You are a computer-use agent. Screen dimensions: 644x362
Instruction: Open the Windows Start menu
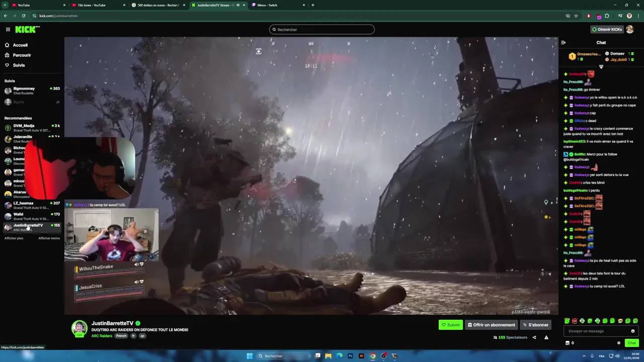[250, 356]
